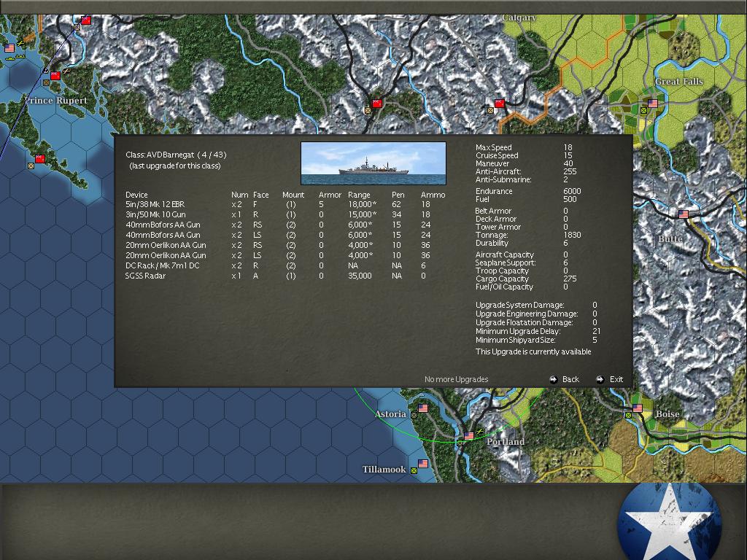Click the 'Minimum Shipyard Size:' label

[516, 340]
